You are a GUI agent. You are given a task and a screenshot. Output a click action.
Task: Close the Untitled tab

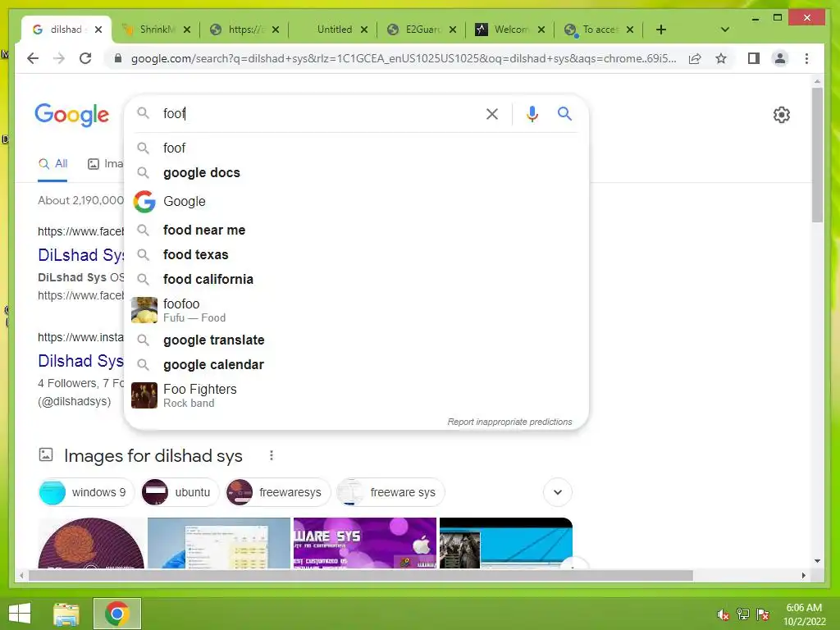[363, 30]
